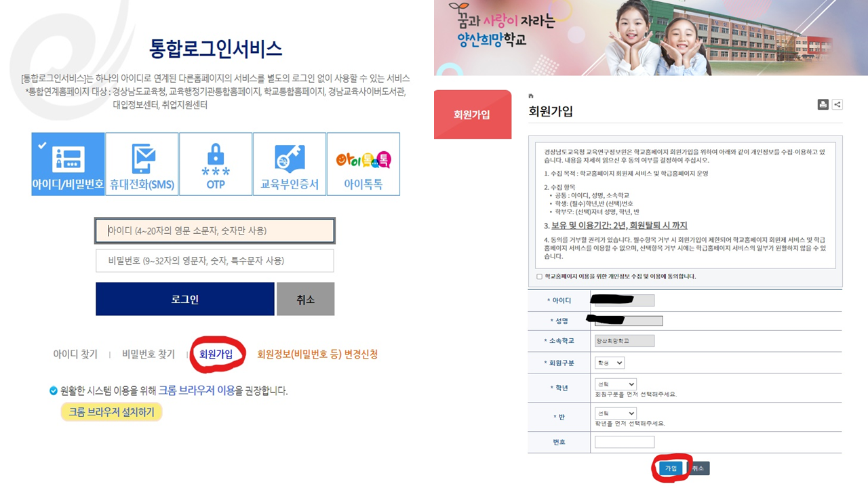This screenshot has width=868, height=488.
Task: Check the personal information consent checkbox
Action: tap(540, 277)
